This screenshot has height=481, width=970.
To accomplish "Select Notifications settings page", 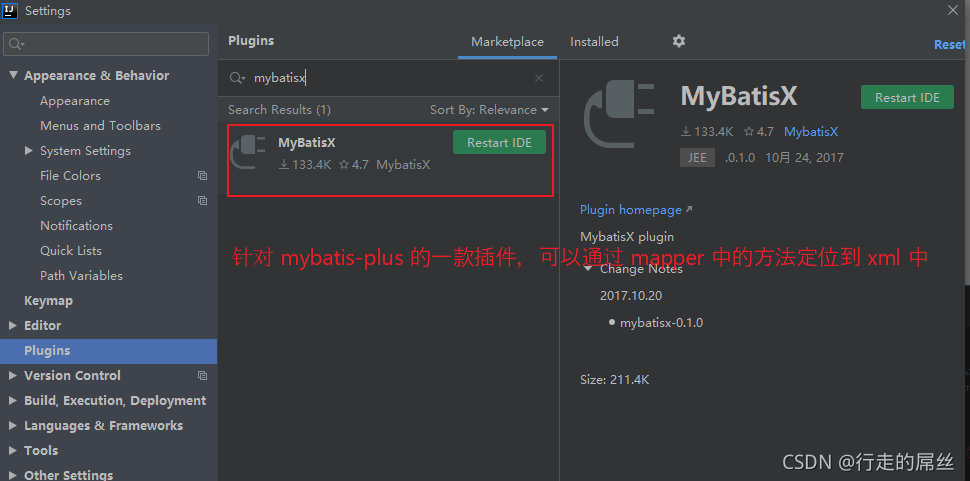I will click(x=76, y=226).
